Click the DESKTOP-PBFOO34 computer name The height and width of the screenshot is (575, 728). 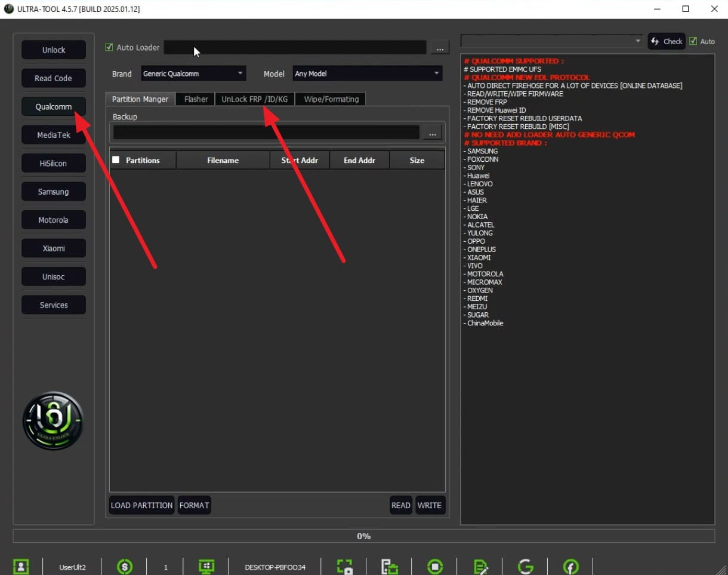[x=275, y=567]
